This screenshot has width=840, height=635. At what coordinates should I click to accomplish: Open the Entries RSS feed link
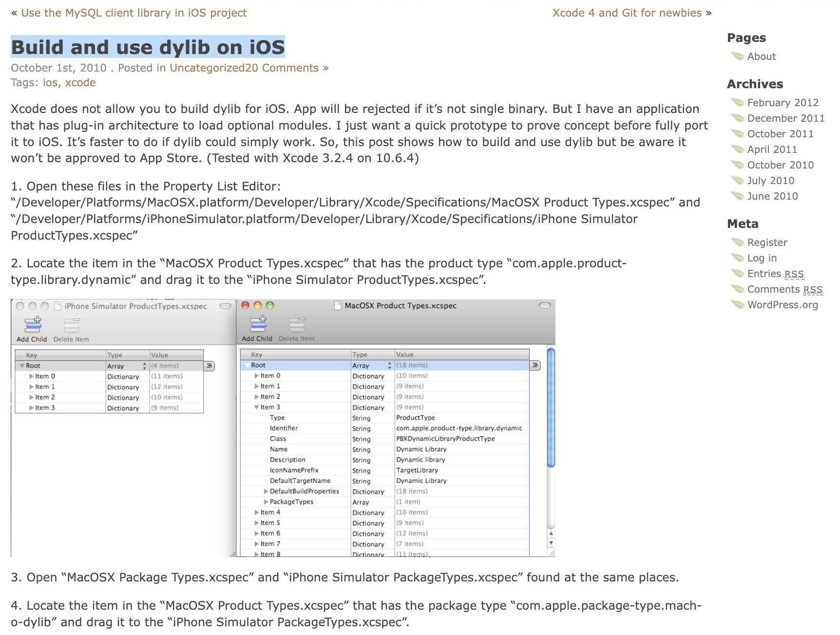776,274
